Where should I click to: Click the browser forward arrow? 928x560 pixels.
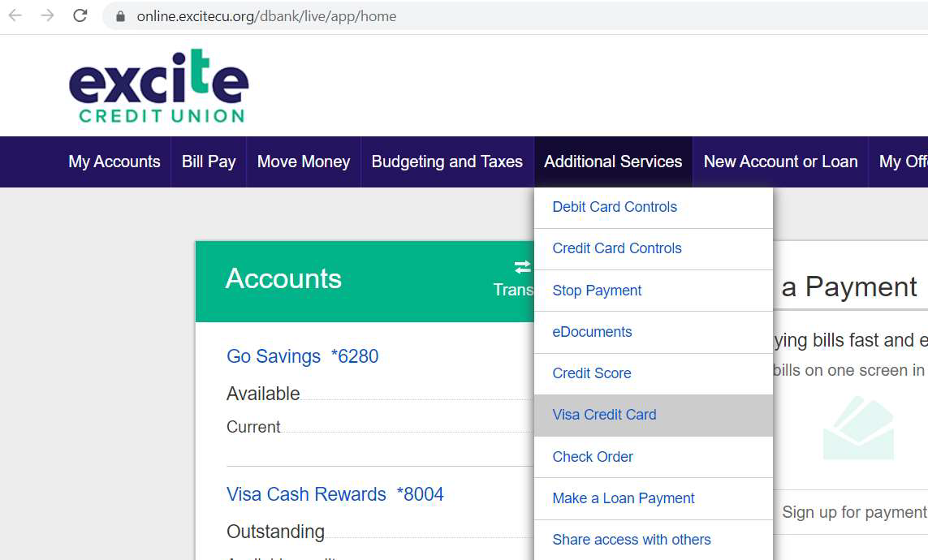pyautogui.click(x=47, y=16)
